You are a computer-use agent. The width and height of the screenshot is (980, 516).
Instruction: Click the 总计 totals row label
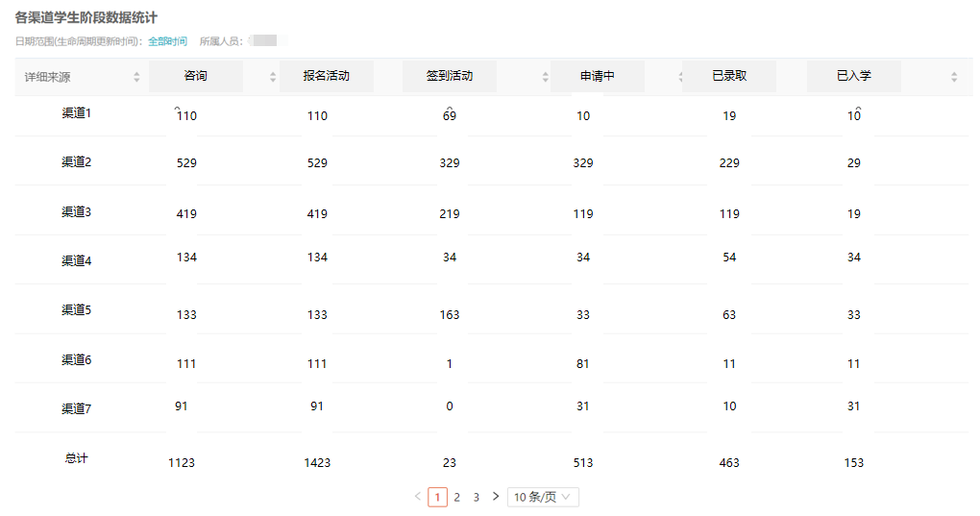(x=76, y=458)
